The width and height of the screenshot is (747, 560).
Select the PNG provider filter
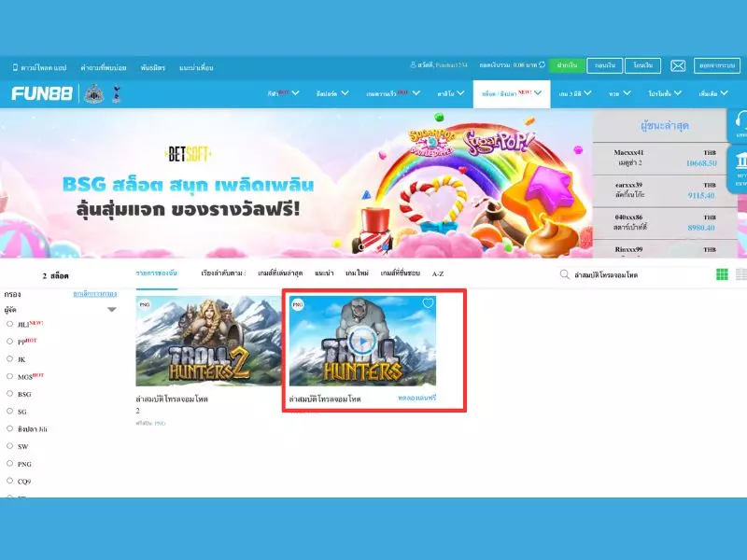9,463
